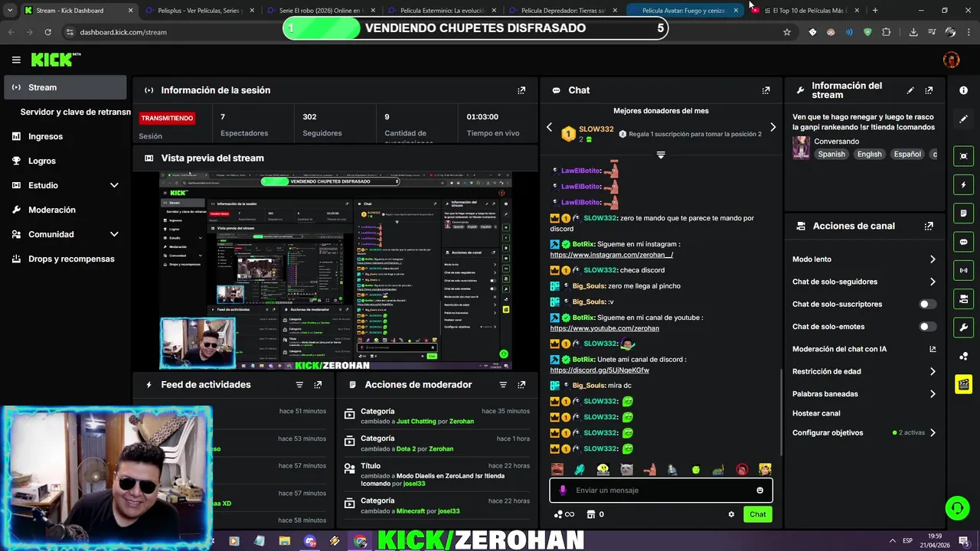Open Chat de solo-seguidores options arrow
980x551 pixels.
click(x=932, y=282)
